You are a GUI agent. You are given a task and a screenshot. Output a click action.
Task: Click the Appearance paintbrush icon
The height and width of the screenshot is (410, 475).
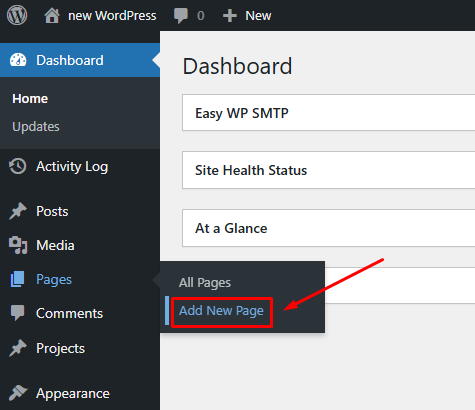tap(18, 393)
